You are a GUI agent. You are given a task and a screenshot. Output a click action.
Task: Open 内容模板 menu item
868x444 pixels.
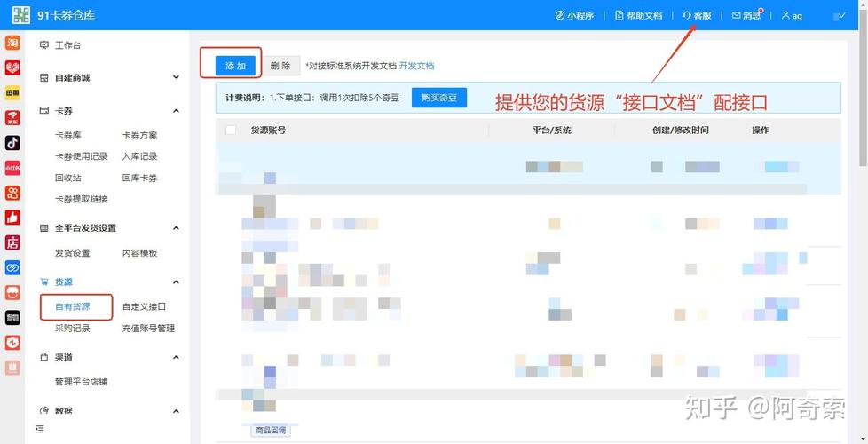tap(139, 253)
